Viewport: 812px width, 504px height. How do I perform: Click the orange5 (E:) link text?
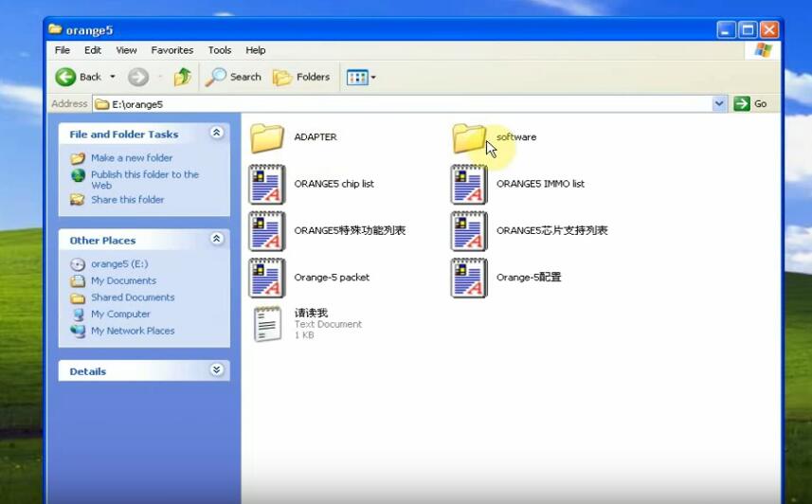coord(119,263)
